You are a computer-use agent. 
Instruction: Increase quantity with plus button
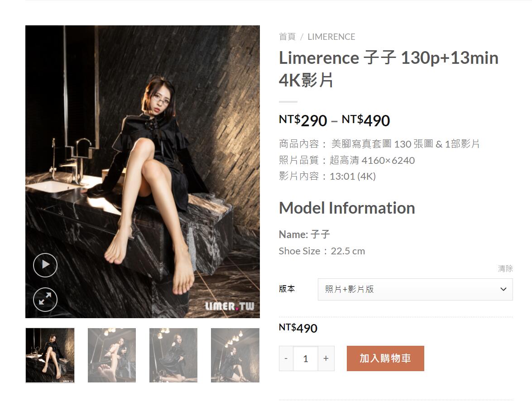(326, 358)
